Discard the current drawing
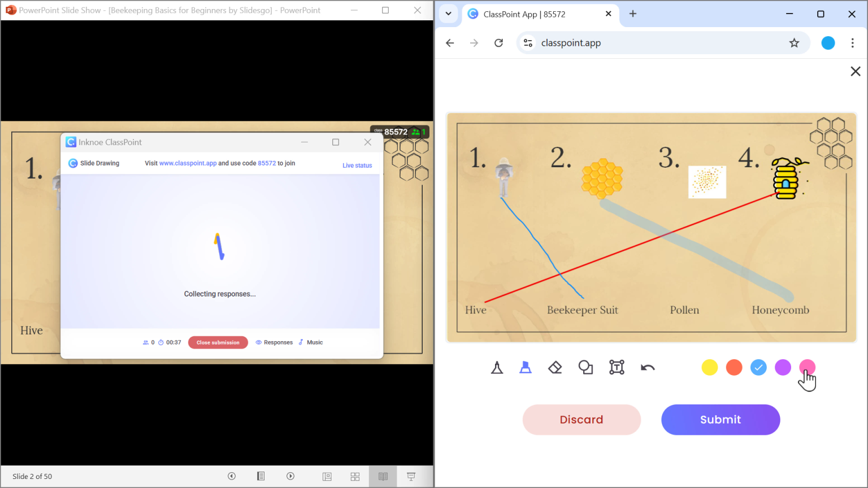The height and width of the screenshot is (488, 868). (581, 420)
